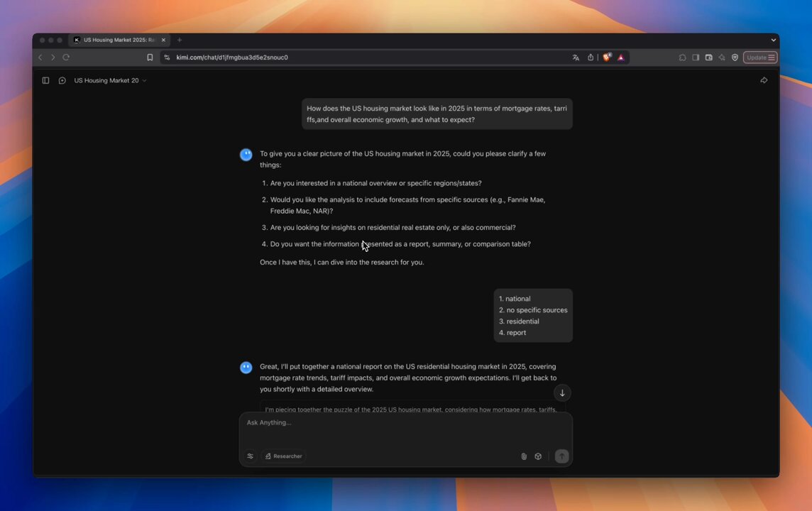Open the VPN shield icon
Viewport: 812px width, 511px height.
click(735, 57)
